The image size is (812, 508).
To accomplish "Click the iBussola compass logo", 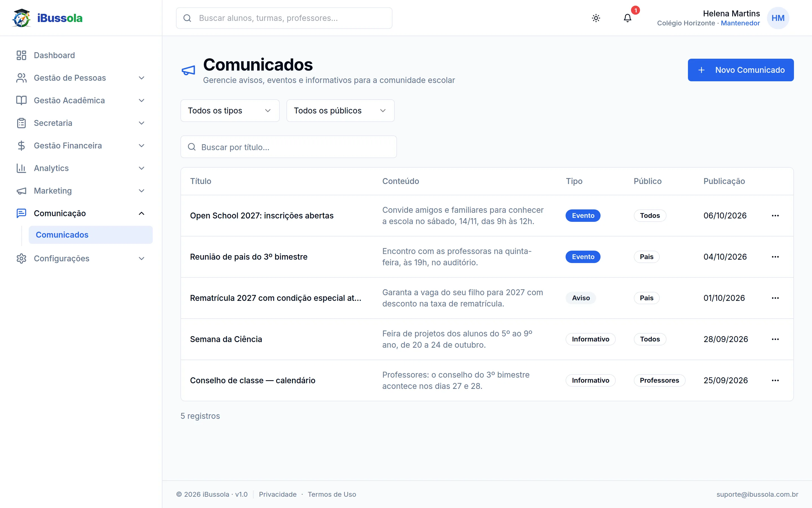I will [21, 18].
